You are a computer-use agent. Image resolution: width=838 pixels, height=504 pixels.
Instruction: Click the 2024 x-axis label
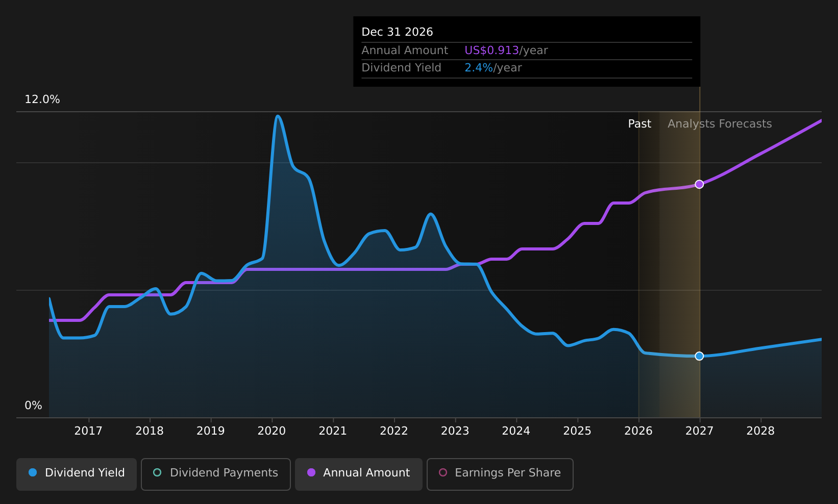tap(516, 431)
